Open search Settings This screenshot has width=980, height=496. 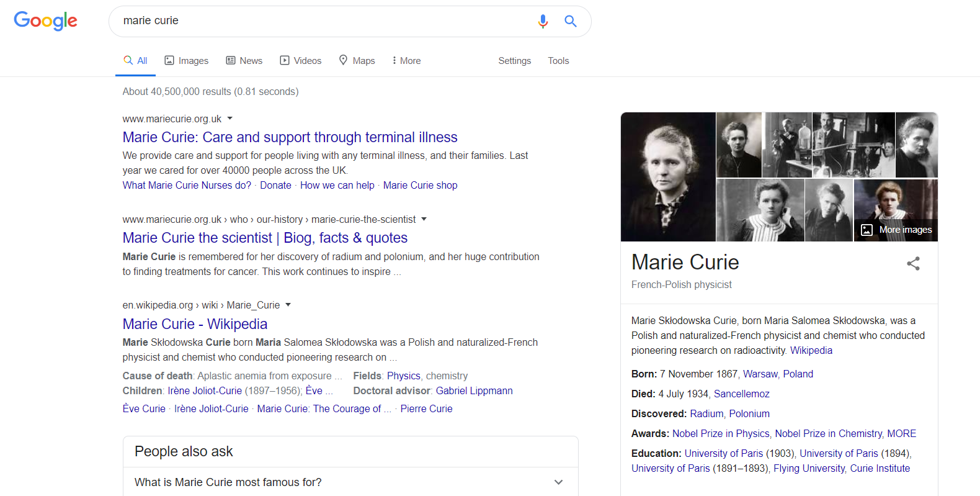click(x=514, y=60)
